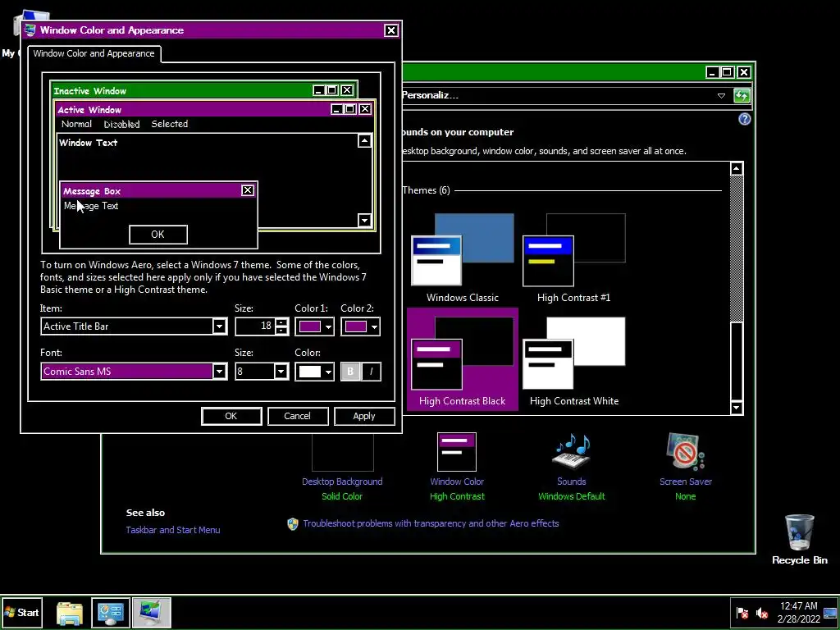Image resolution: width=840 pixels, height=630 pixels.
Task: Open the Color 2 purple swatch picker
Action: (x=361, y=326)
